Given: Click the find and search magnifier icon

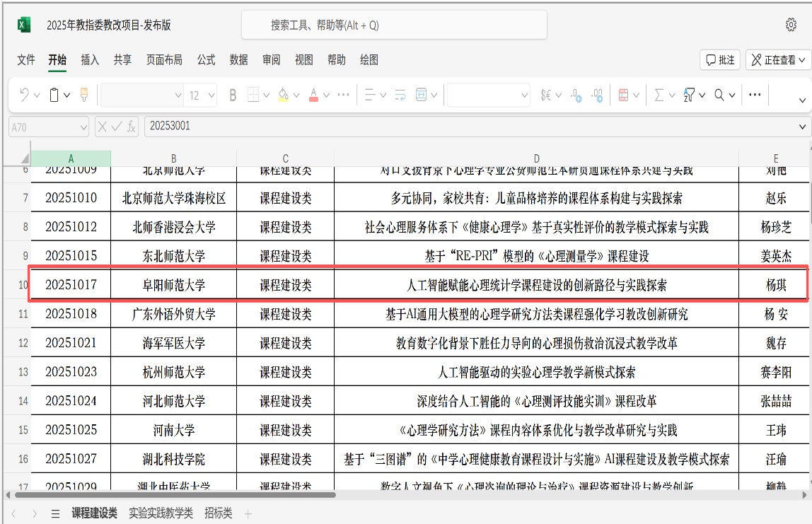Looking at the screenshot, I should [x=719, y=95].
